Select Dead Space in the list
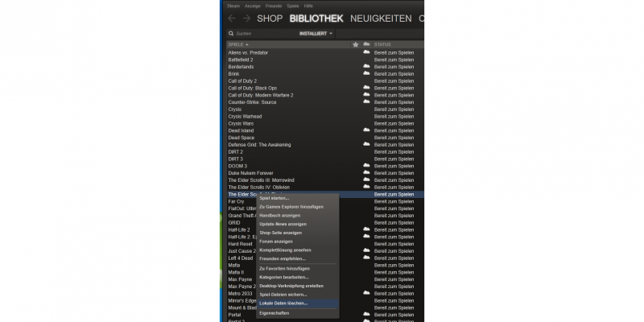This screenshot has height=322, width=644. (241, 138)
